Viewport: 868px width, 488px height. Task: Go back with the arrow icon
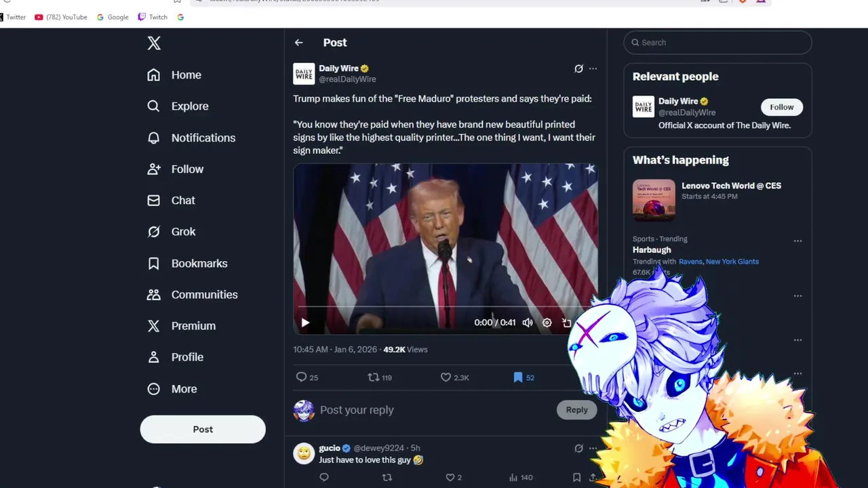299,43
